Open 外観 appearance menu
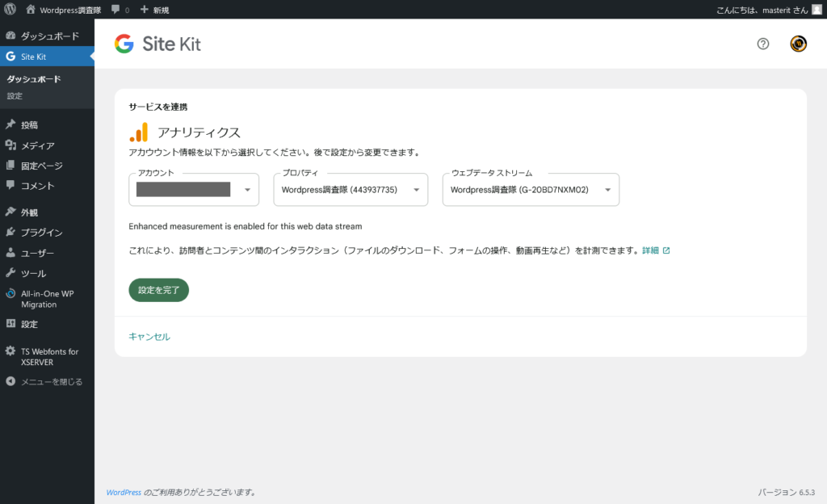The height and width of the screenshot is (504, 827). (29, 212)
